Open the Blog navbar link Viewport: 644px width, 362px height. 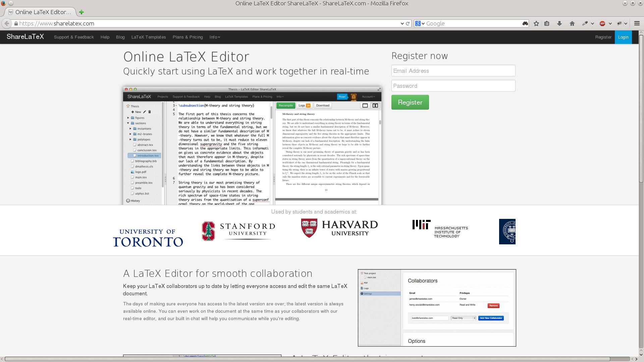click(120, 37)
